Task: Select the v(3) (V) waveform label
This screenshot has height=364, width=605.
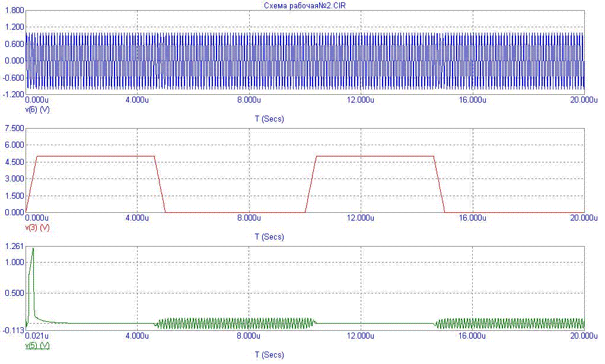Action: coord(37,228)
